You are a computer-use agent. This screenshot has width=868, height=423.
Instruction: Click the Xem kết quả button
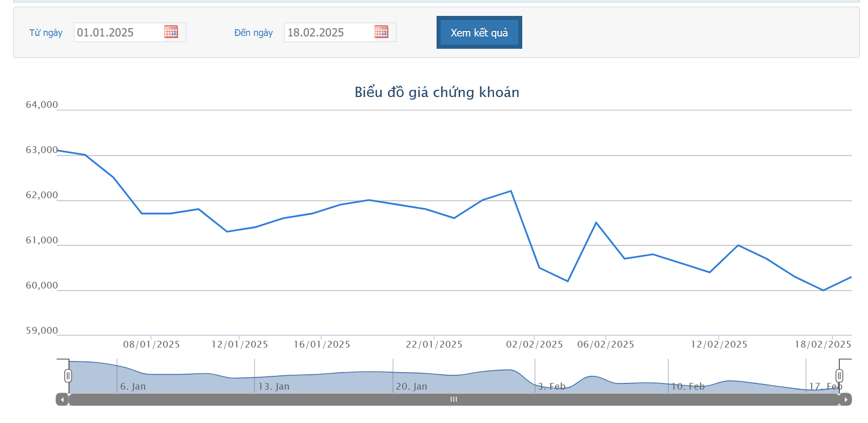point(479,32)
